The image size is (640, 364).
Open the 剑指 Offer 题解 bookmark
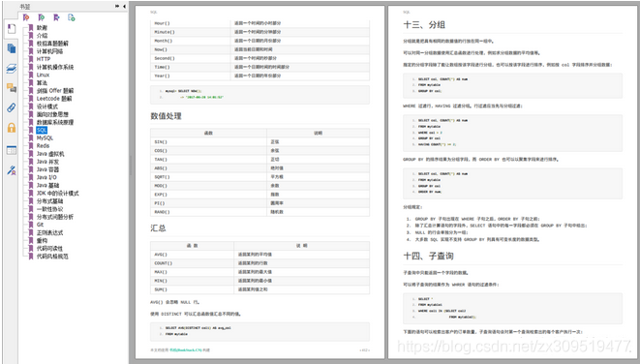coord(54,91)
